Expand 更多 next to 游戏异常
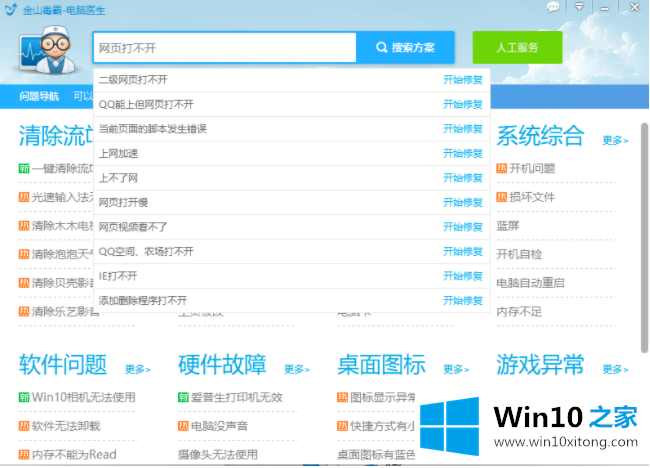 click(x=615, y=369)
